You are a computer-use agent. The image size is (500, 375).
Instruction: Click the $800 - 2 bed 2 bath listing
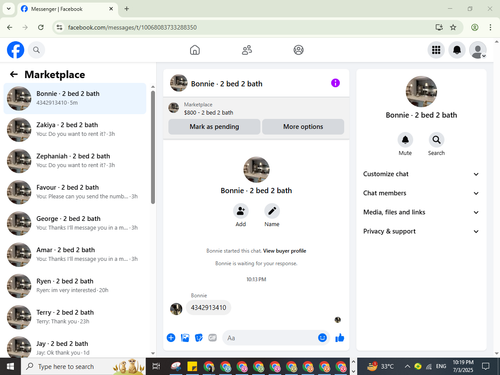208,113
